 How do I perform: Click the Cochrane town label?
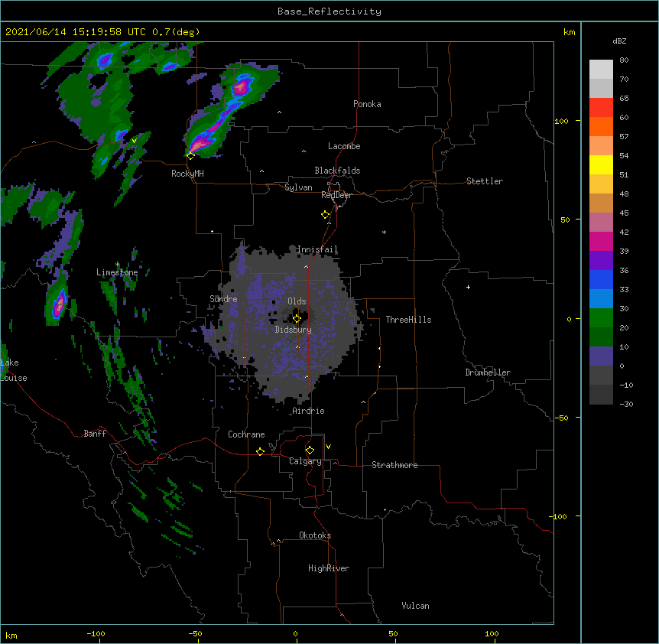coord(246,434)
